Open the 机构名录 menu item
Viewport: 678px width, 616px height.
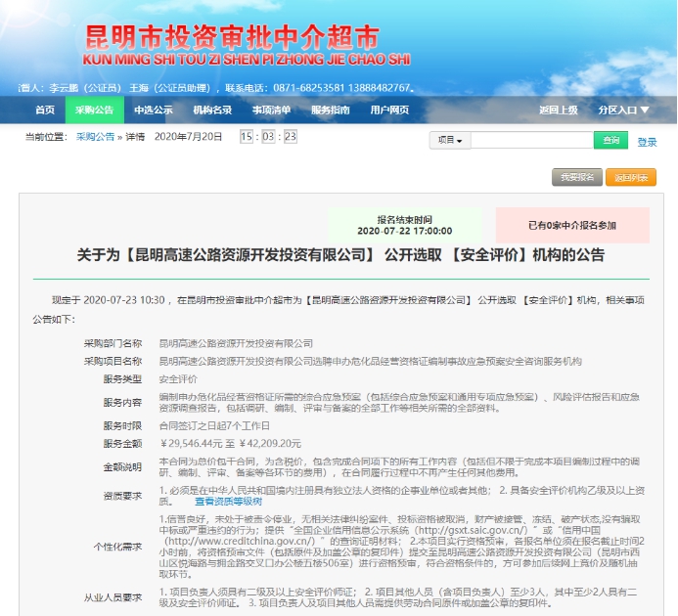click(212, 110)
